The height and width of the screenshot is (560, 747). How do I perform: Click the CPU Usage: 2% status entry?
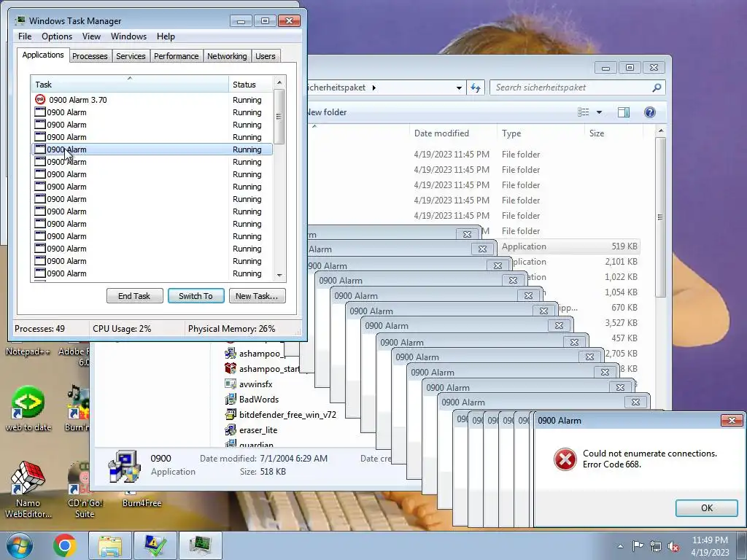coord(122,329)
